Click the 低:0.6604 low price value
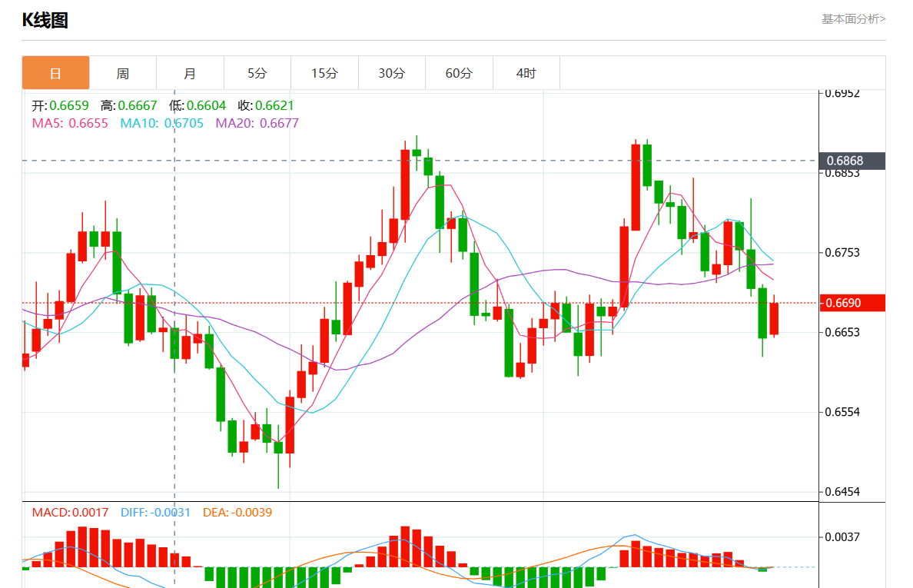Image resolution: width=913 pixels, height=588 pixels. [198, 105]
